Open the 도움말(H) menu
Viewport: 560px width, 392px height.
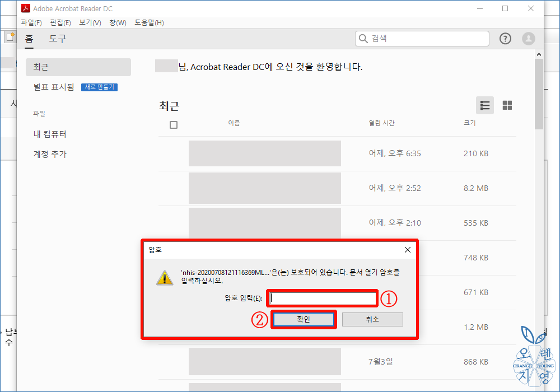[x=149, y=23]
